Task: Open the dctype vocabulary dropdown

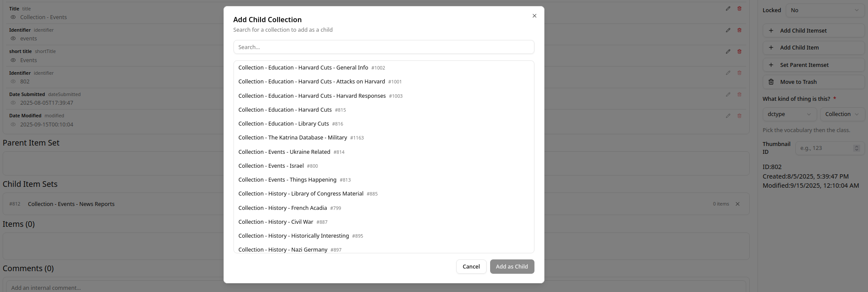Action: pos(789,114)
